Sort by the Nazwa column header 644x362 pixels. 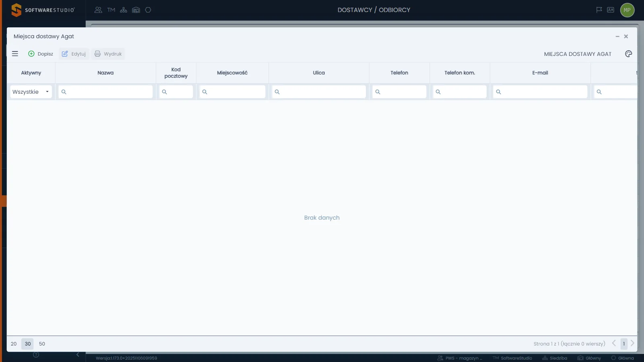[105, 73]
